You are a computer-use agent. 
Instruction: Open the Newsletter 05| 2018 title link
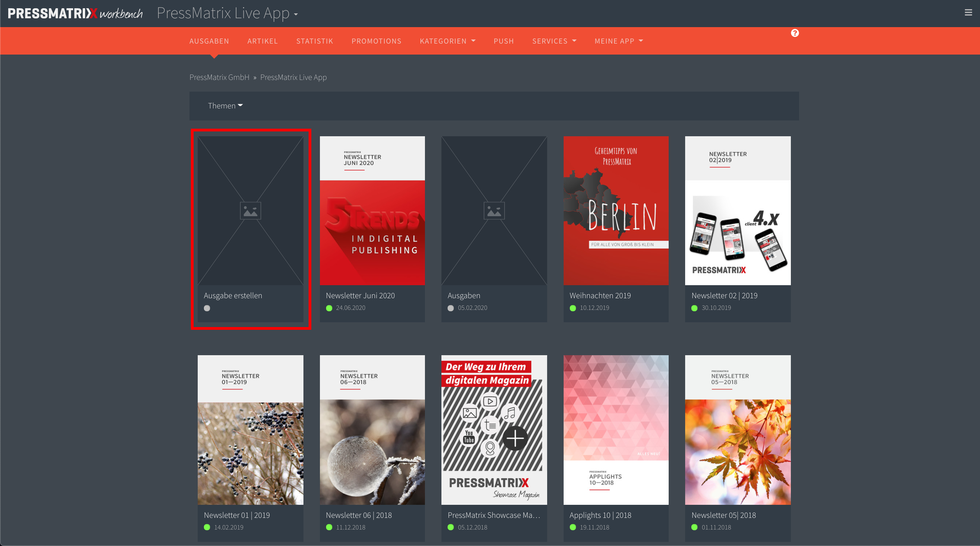click(x=724, y=515)
